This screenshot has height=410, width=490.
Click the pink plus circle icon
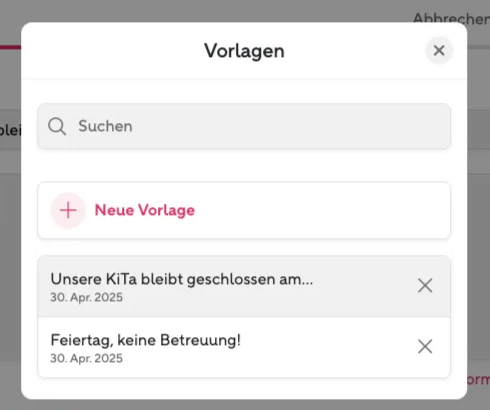[68, 210]
